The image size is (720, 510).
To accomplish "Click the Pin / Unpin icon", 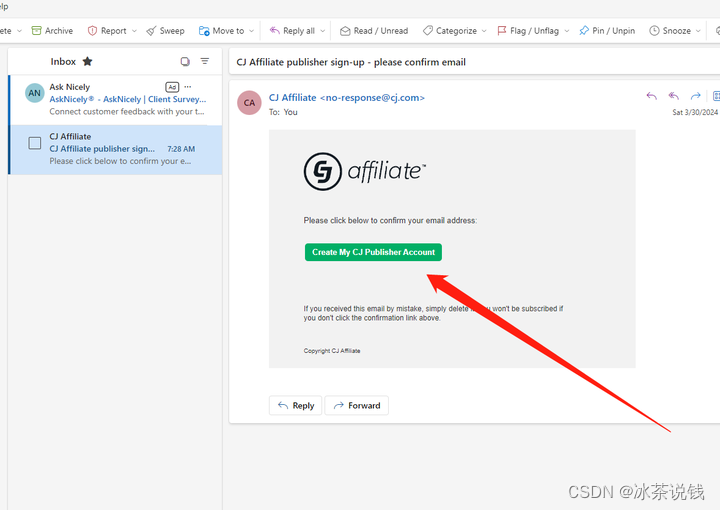I will 584,31.
